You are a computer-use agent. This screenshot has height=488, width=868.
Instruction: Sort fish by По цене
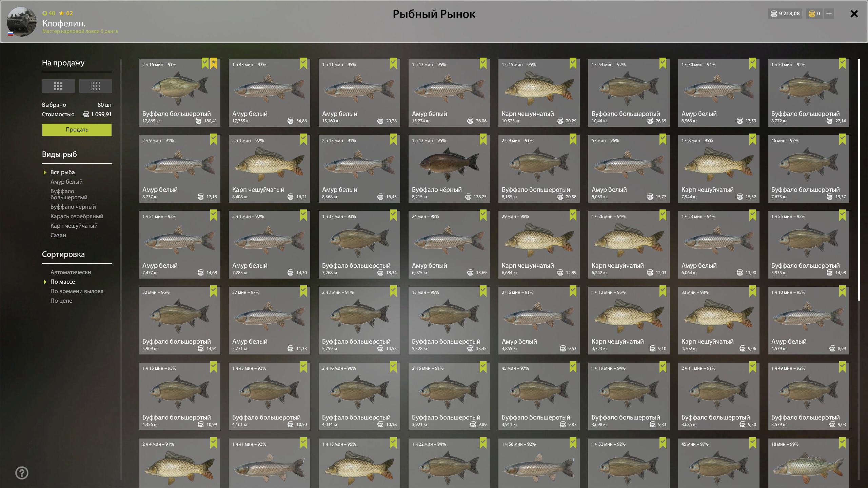tap(61, 301)
